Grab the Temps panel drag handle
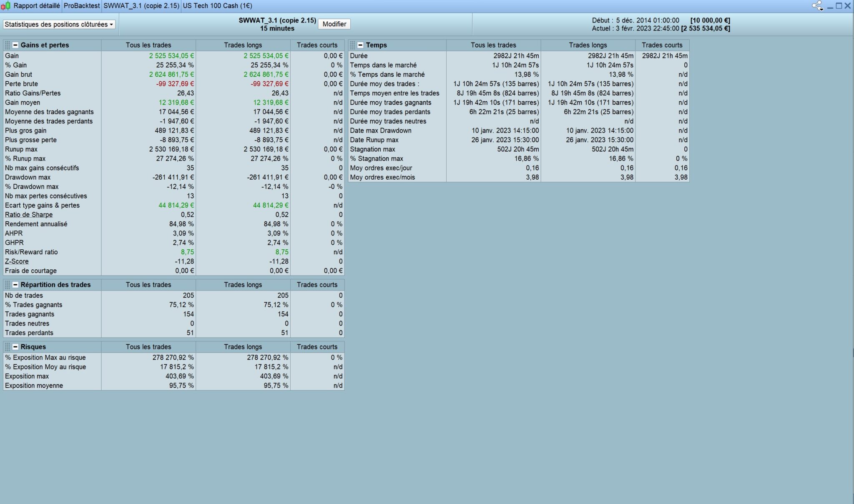 (353, 45)
